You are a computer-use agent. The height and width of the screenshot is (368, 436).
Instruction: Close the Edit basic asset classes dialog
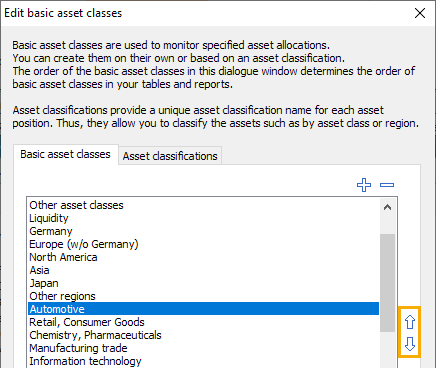[420, 13]
